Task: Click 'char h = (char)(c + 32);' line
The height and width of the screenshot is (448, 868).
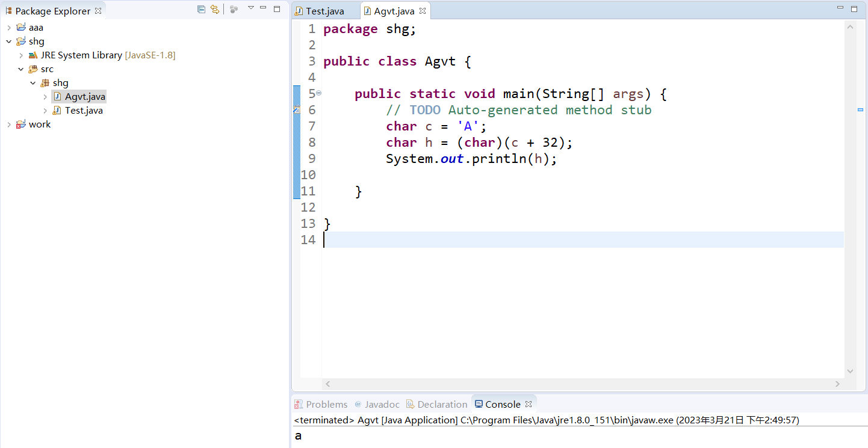Action: (x=479, y=143)
